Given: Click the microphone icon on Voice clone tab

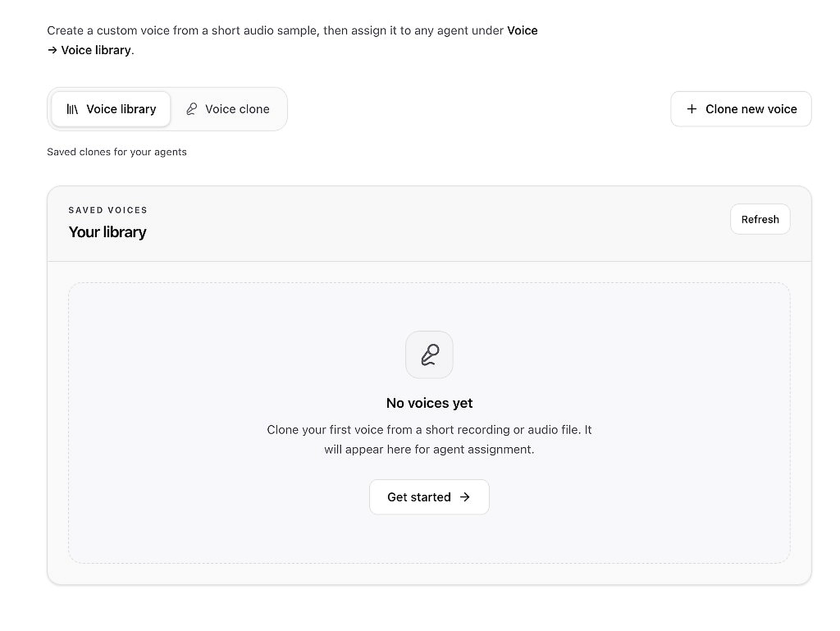Looking at the screenshot, I should pyautogui.click(x=192, y=109).
